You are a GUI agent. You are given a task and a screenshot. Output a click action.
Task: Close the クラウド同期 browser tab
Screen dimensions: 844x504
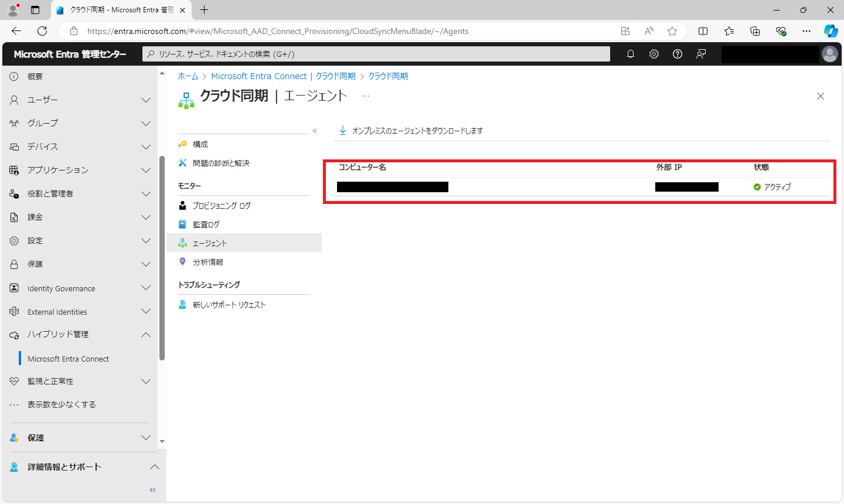(x=182, y=10)
